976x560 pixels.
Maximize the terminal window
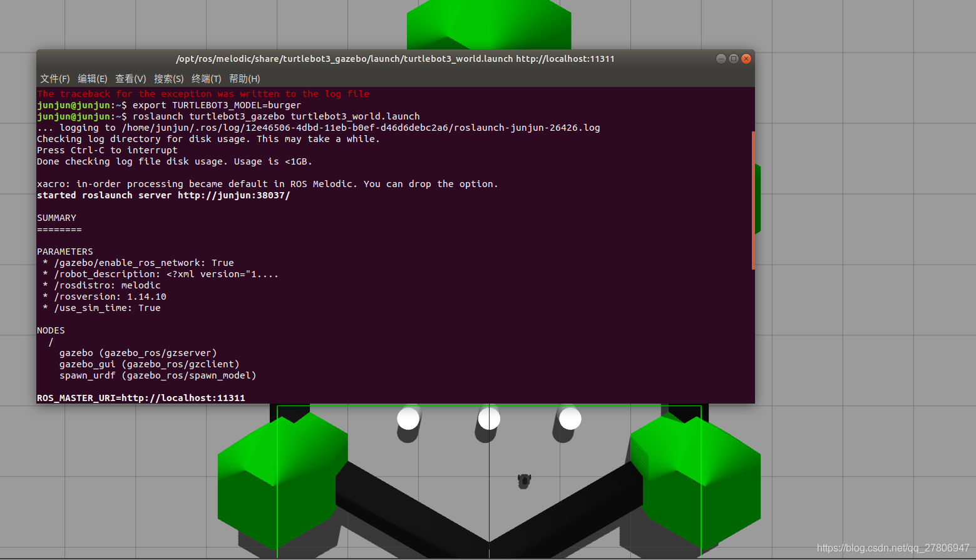click(734, 59)
